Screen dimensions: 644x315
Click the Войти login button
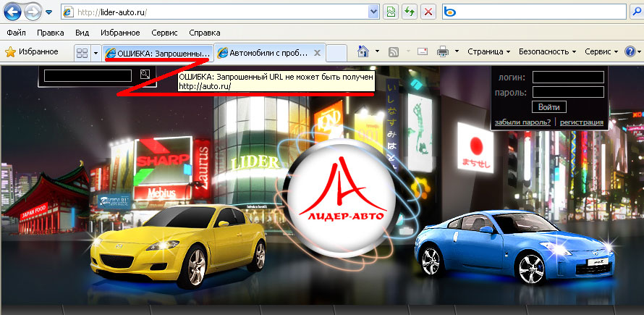coord(549,107)
